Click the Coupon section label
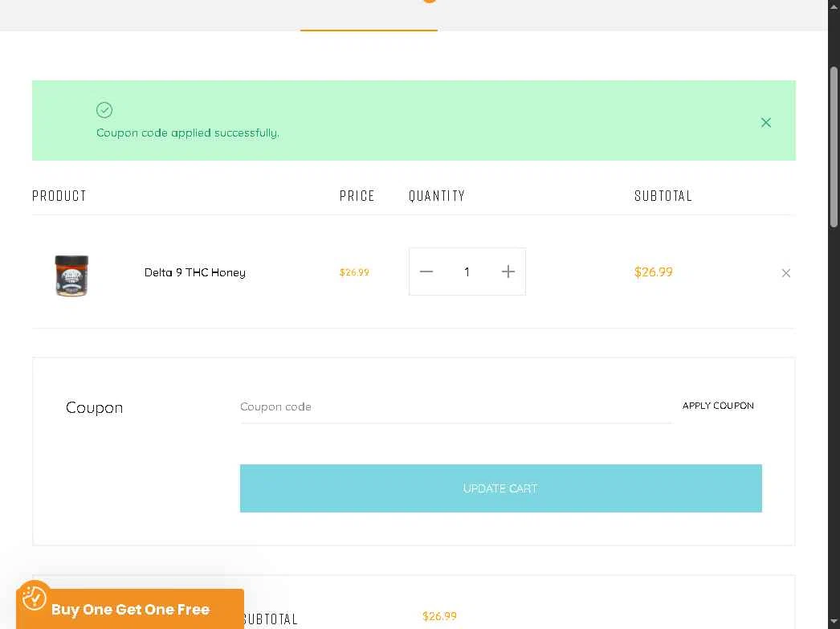 click(94, 408)
